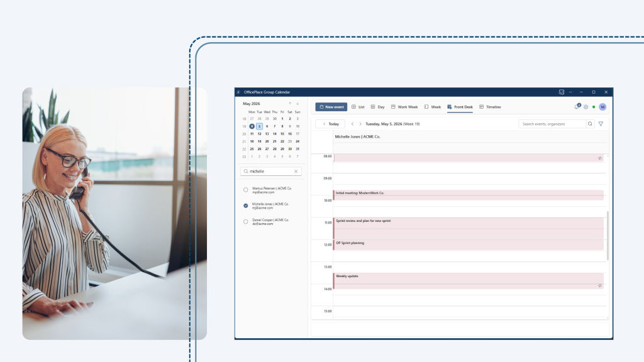
Task: Go to the next day arrow
Action: (x=360, y=124)
